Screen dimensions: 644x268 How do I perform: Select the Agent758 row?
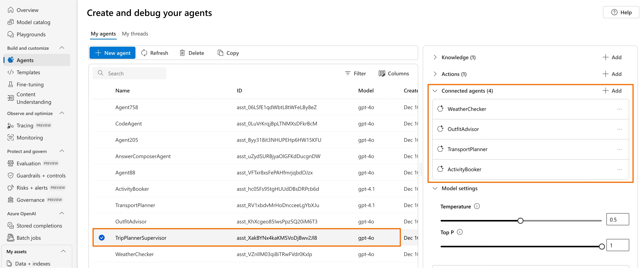255,107
